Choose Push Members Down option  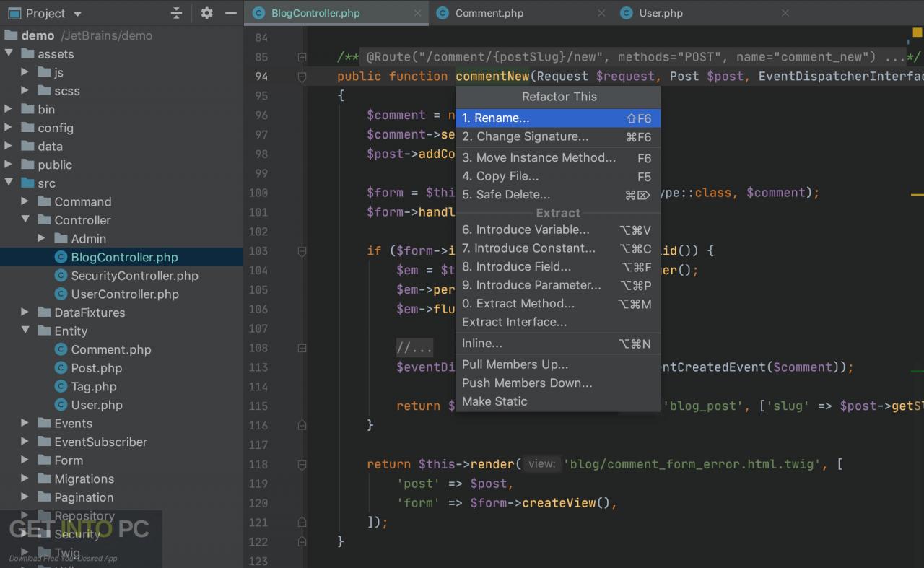(557, 383)
